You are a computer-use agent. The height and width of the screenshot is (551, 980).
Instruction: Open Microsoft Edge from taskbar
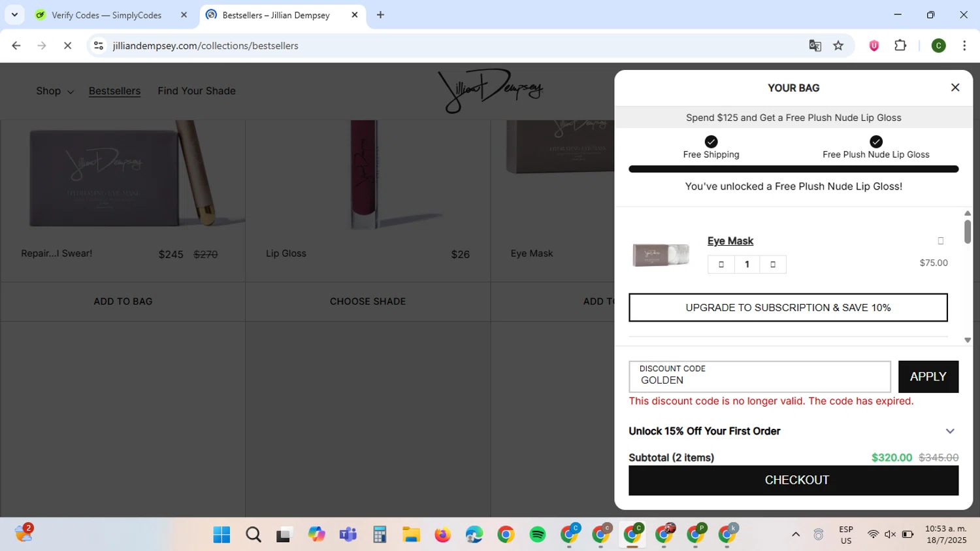pyautogui.click(x=474, y=535)
